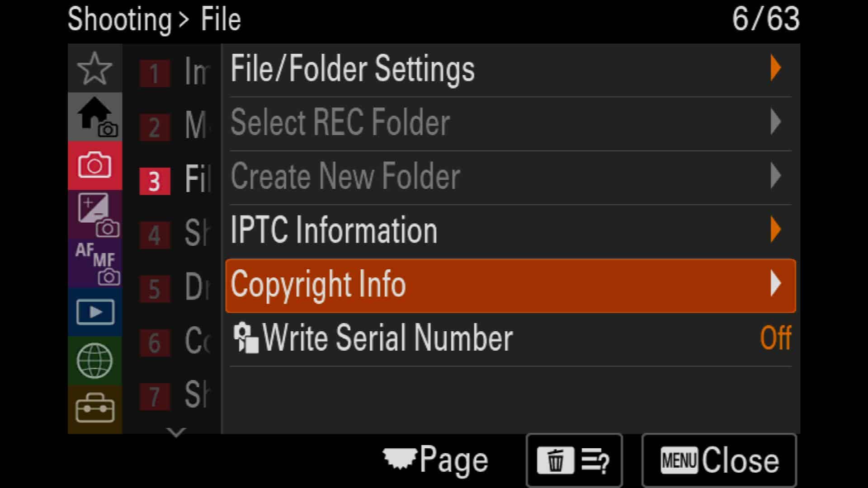Select the Main home camera tab
Viewport: 868px width, 488px height.
pyautogui.click(x=94, y=117)
